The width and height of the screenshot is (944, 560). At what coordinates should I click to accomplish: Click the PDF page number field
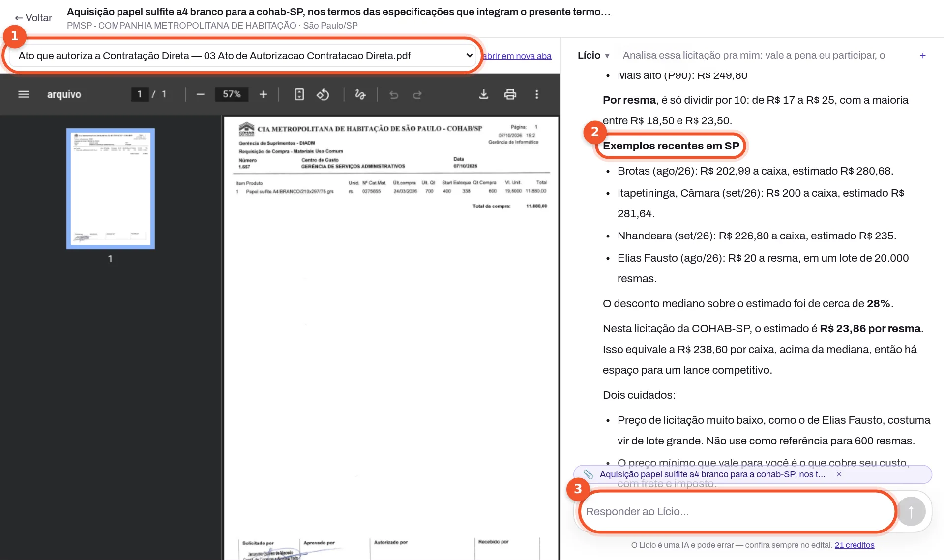point(140,94)
